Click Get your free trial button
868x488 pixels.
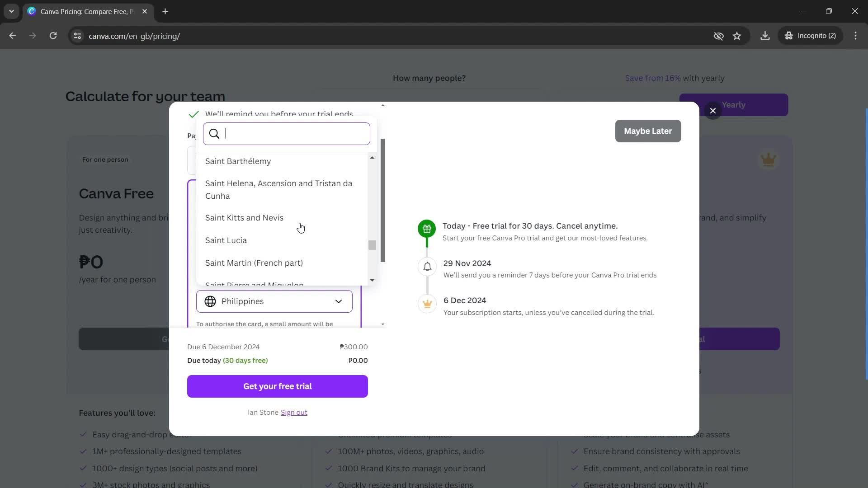tap(278, 386)
